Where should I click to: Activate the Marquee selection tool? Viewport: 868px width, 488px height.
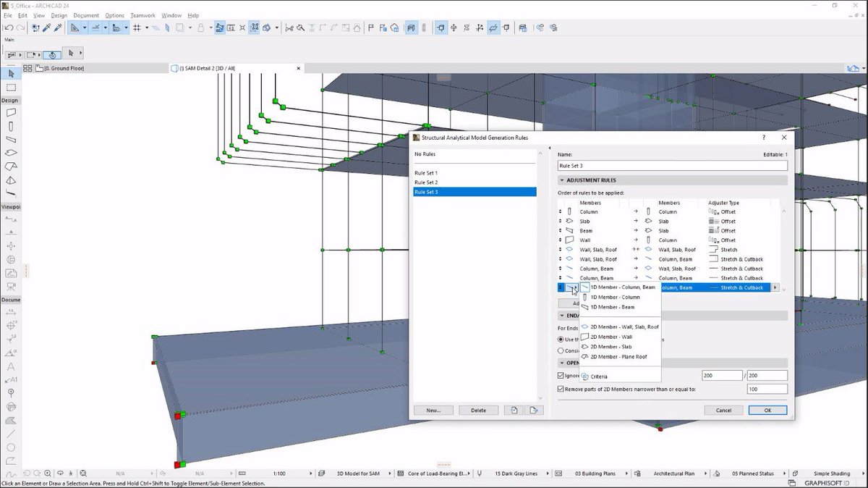[x=11, y=88]
